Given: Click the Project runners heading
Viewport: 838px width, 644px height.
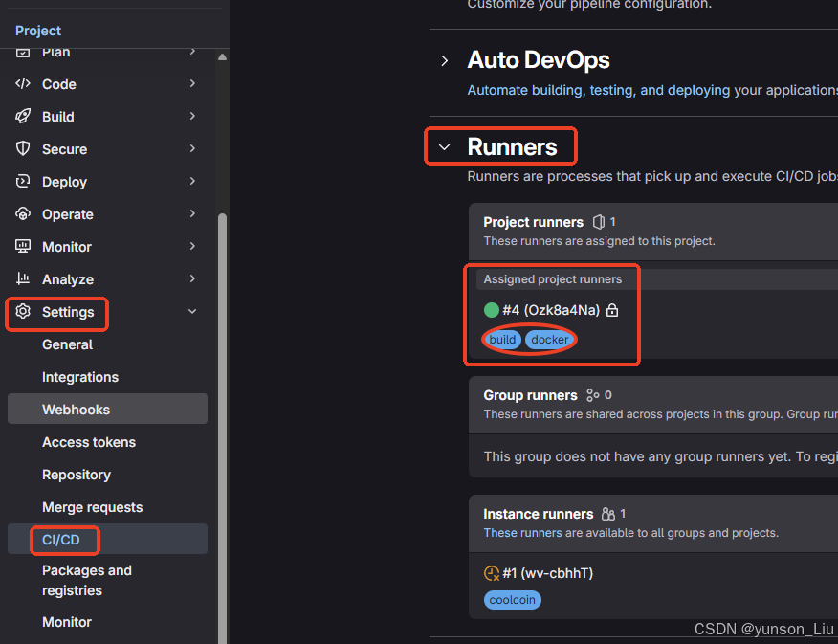Looking at the screenshot, I should click(534, 222).
